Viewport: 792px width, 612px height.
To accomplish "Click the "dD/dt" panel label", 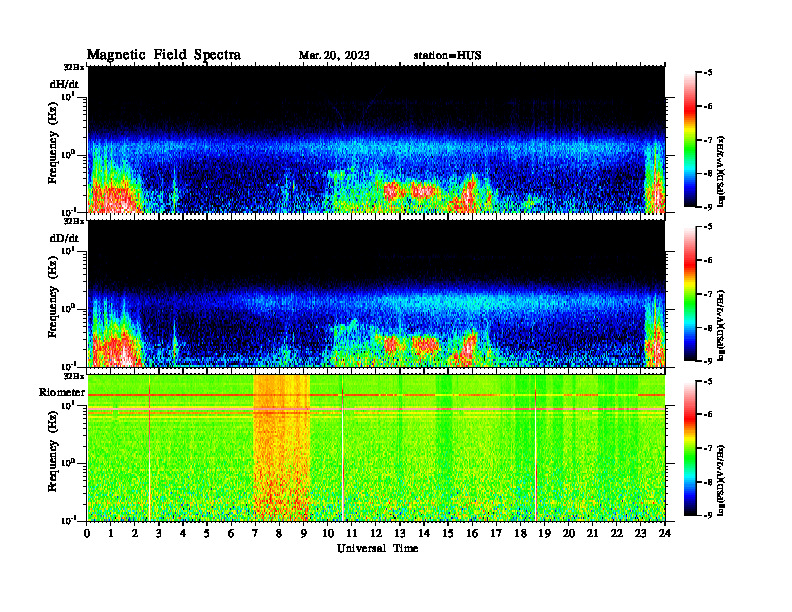I will click(x=64, y=238).
